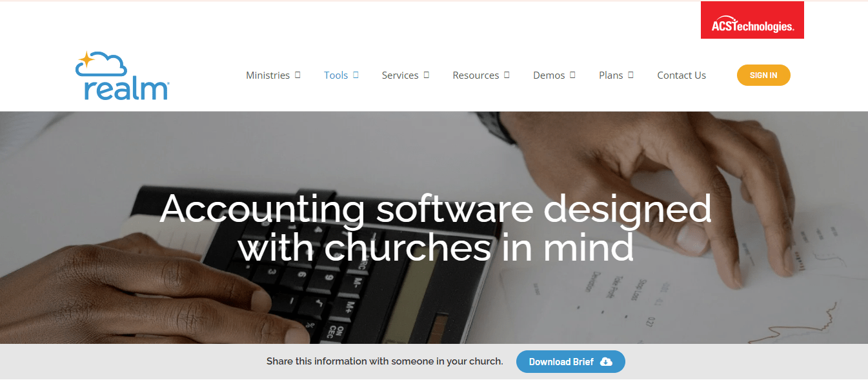The image size is (868, 380).
Task: Open the Ministries menu
Action: [x=268, y=75]
